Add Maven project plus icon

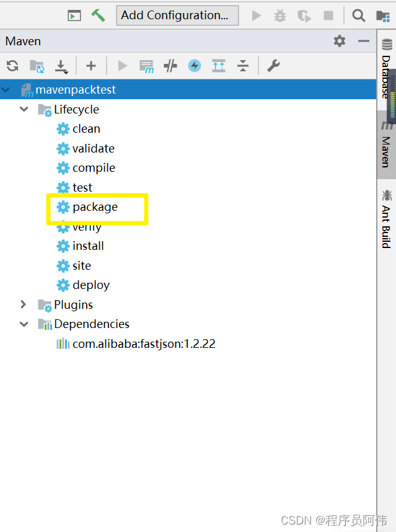tap(91, 66)
